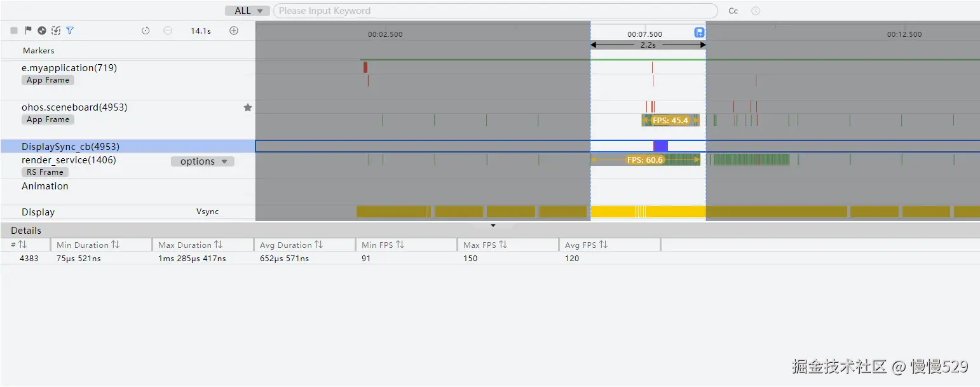Toggle the blue filter funnel icon
The image size is (980, 387).
point(70,31)
